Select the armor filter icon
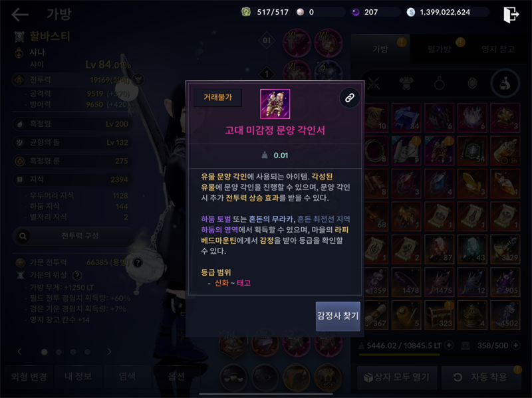Screen dimensions: 532x398 coord(406,83)
